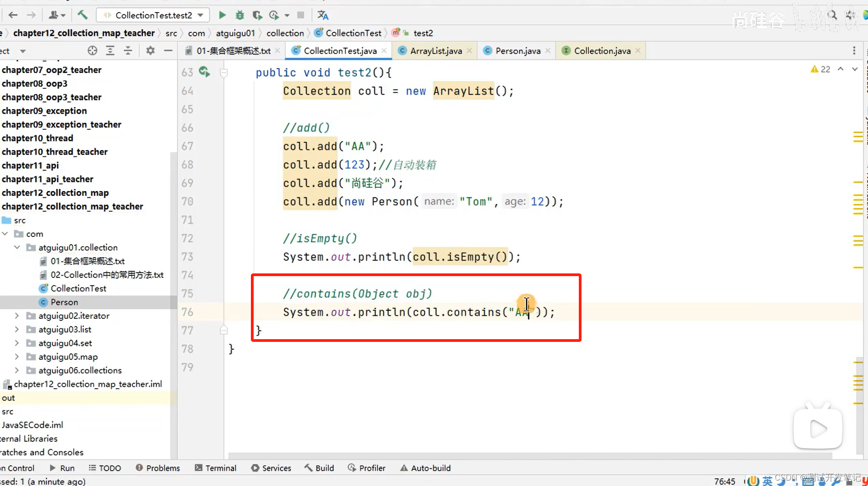Open the Problems tool window
868x486 pixels.
158,468
